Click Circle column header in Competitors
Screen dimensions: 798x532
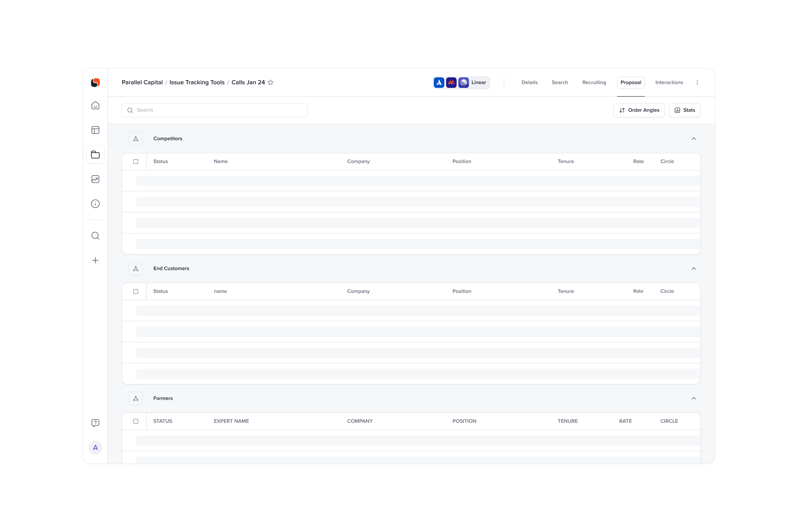667,161
